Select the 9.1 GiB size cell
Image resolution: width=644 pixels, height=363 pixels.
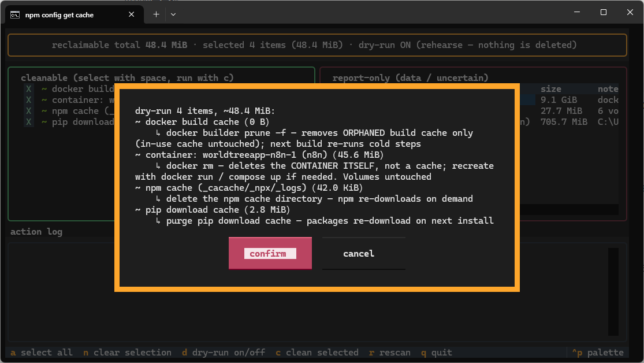[x=559, y=100]
